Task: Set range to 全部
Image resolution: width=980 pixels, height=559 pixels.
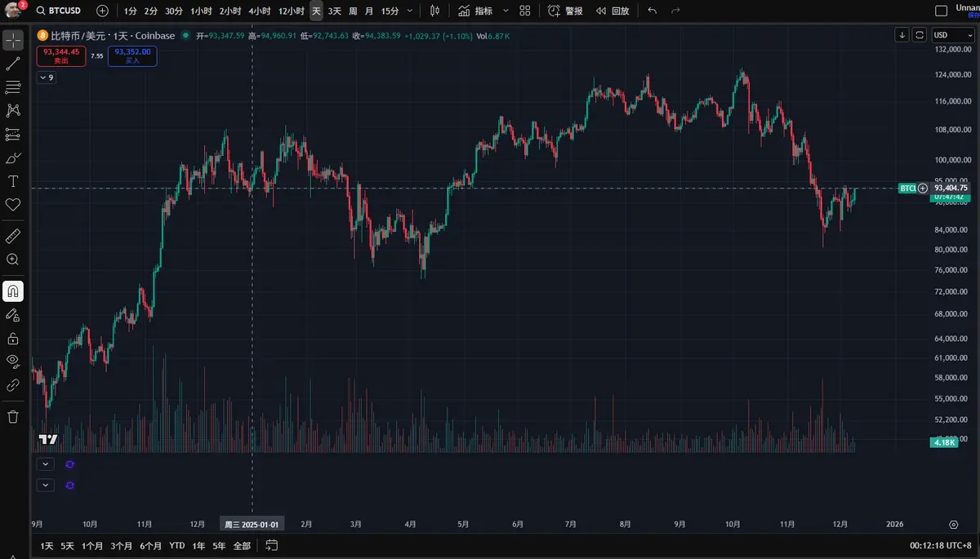Action: pos(242,546)
